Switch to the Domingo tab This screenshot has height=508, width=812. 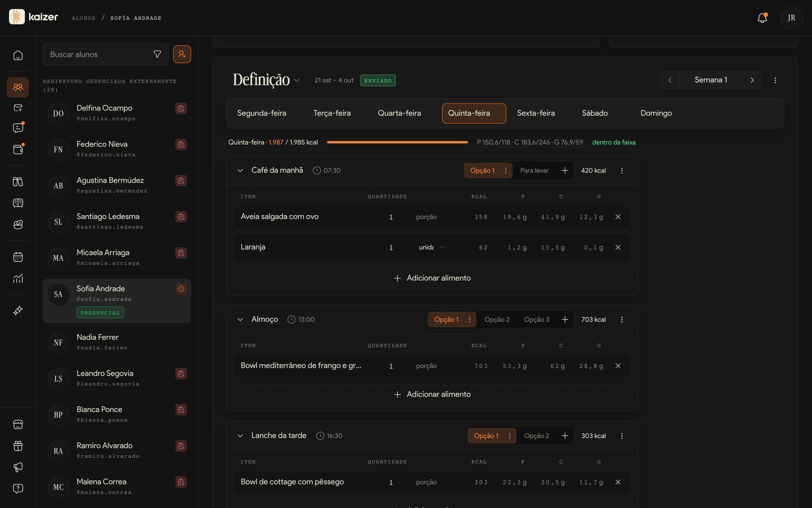point(656,113)
